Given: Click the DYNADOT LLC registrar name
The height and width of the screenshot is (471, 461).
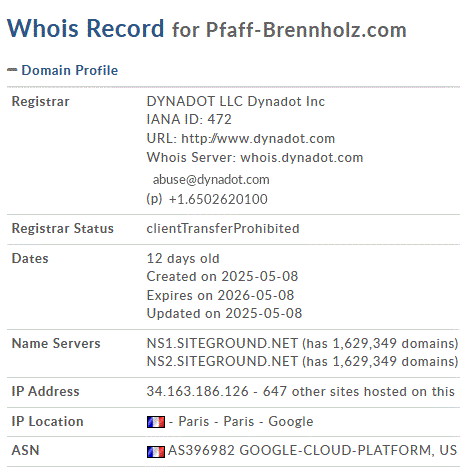Looking at the screenshot, I should pos(195,101).
